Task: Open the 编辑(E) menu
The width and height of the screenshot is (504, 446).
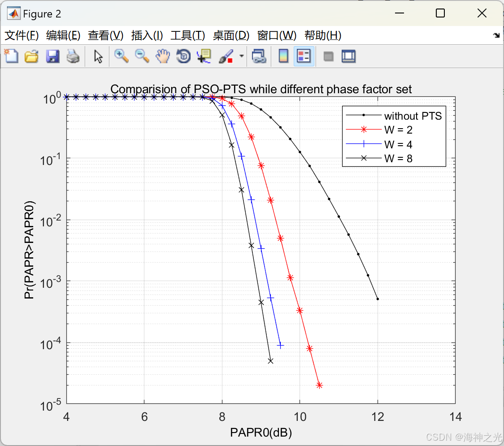Action: (63, 35)
